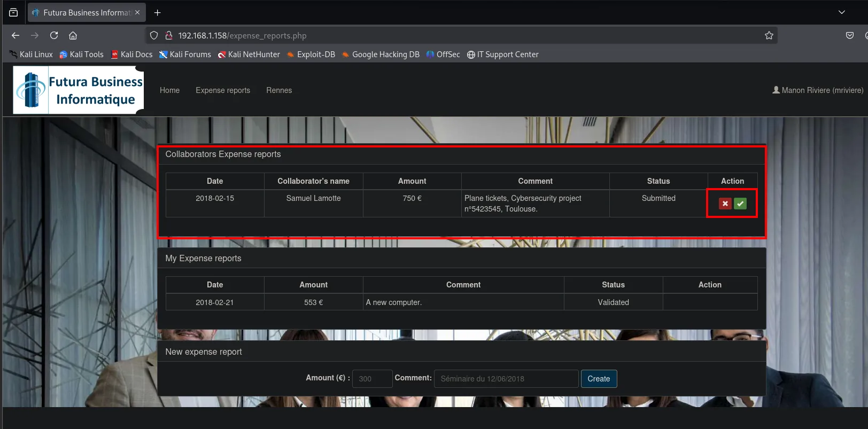The image size is (868, 429).
Task: Expand the list all tabs chevron
Action: tap(842, 12)
